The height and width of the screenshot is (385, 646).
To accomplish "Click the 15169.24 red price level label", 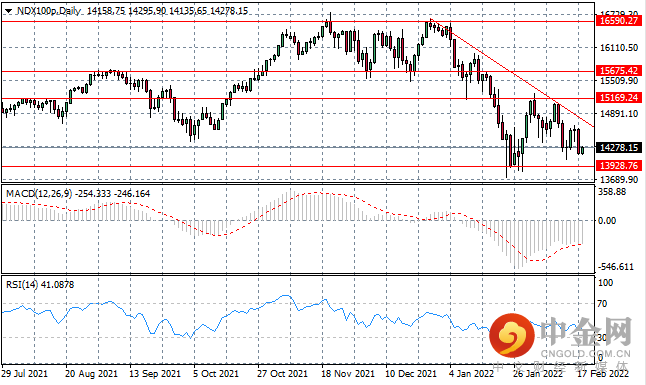I will pos(618,98).
